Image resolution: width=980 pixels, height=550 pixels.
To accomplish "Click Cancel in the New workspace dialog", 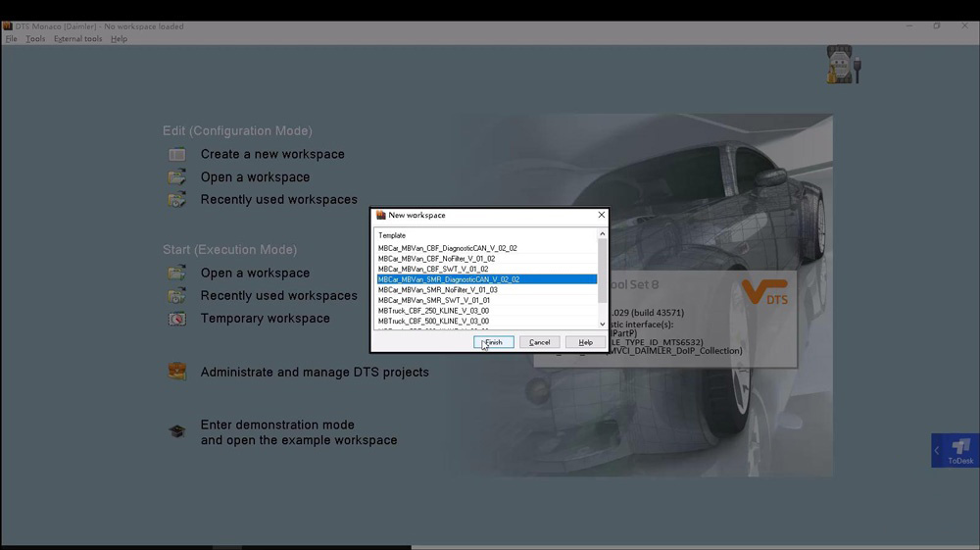I will tap(539, 342).
